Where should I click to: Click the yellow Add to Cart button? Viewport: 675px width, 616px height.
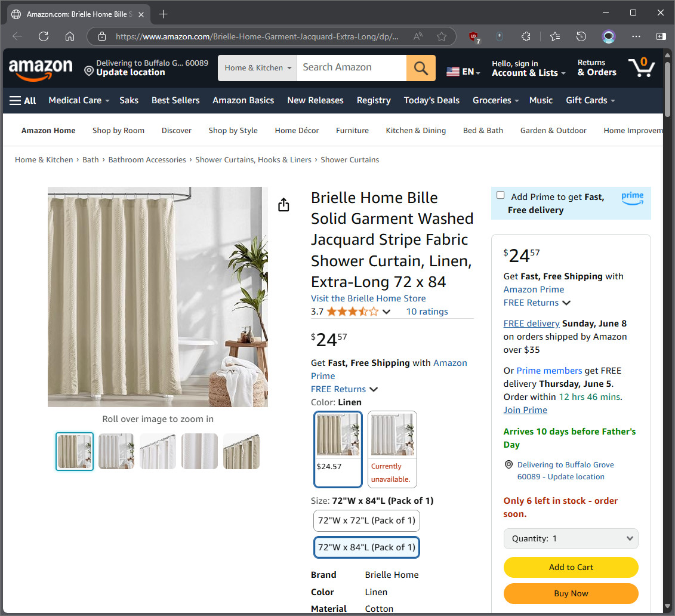(571, 568)
